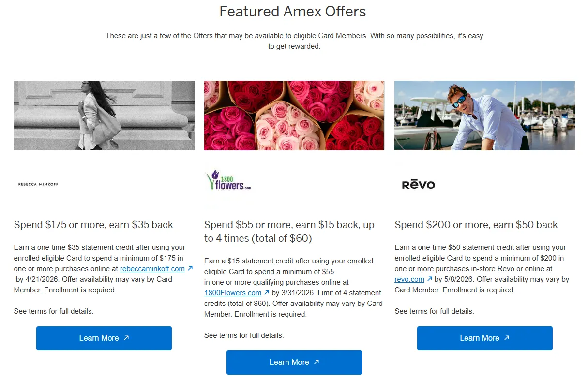Image resolution: width=588 pixels, height=377 pixels.
Task: Click the woman walking black-and-white photo
Action: (104, 116)
